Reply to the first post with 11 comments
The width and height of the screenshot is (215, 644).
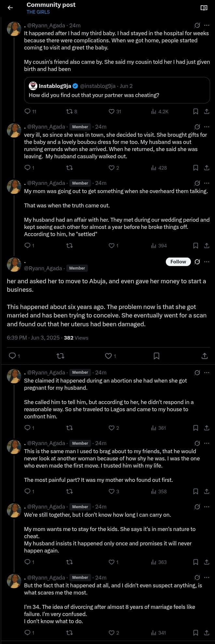(28, 111)
